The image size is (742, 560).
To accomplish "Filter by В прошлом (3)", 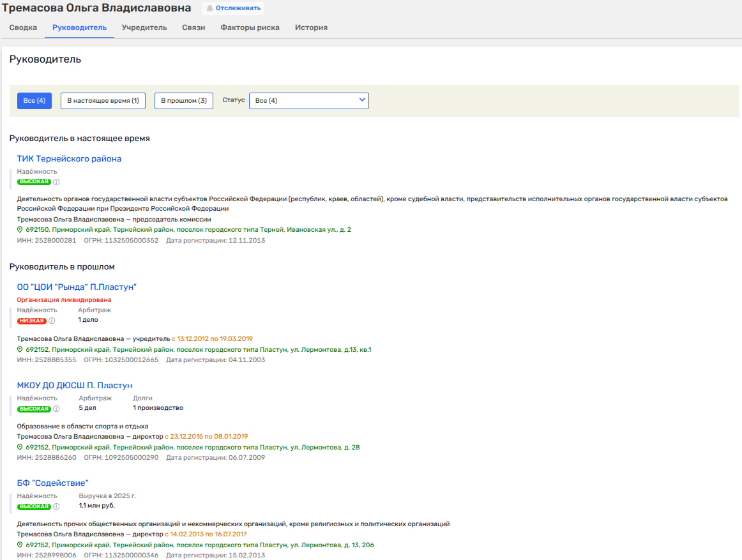I will (184, 101).
